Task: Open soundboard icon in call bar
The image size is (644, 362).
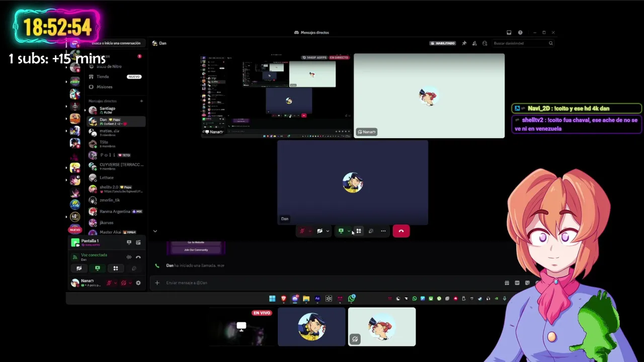Action: click(371, 231)
